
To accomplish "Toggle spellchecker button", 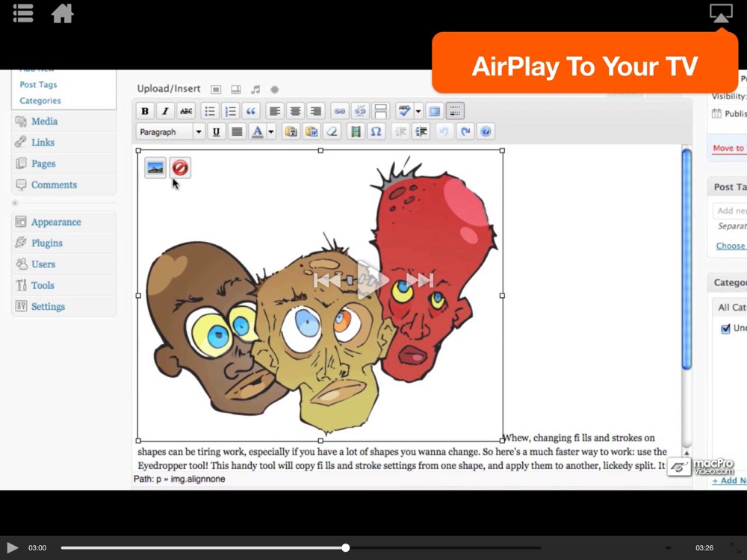I will pyautogui.click(x=404, y=111).
